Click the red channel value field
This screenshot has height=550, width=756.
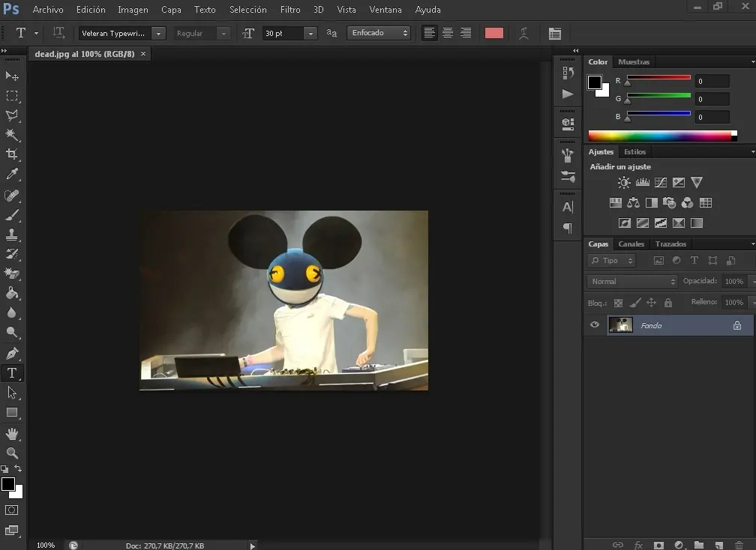click(x=711, y=81)
